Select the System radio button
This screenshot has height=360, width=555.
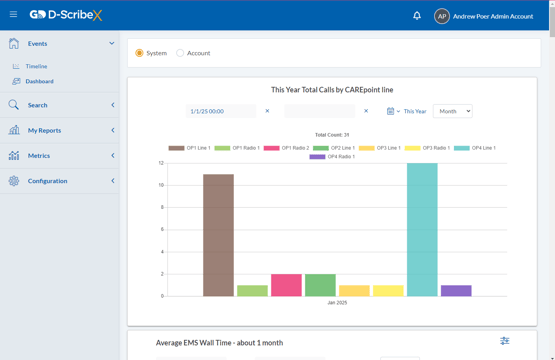(x=139, y=53)
